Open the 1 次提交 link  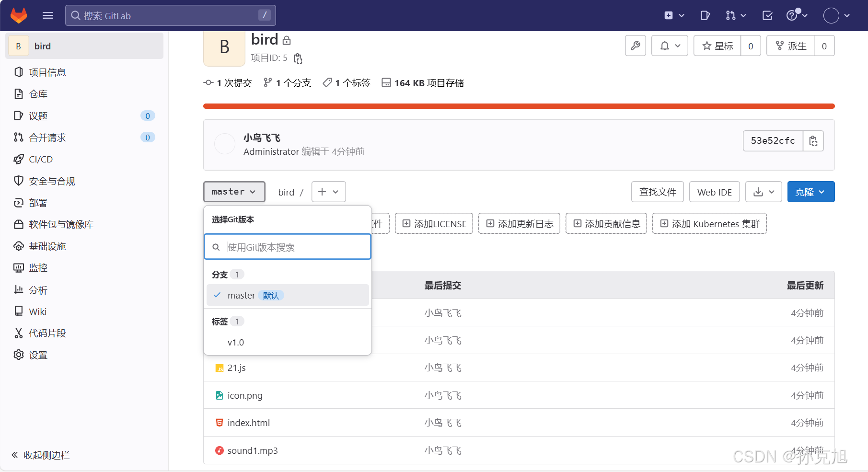tap(228, 83)
